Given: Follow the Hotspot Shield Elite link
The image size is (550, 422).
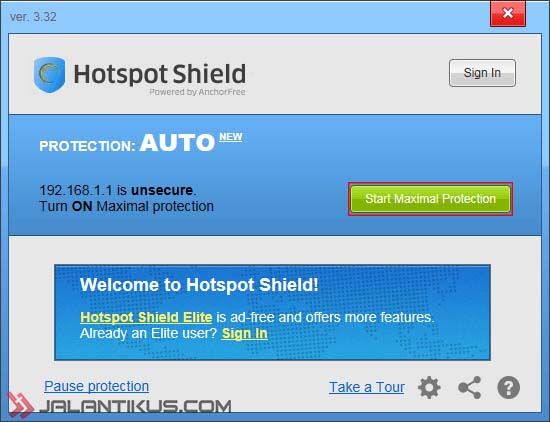Looking at the screenshot, I should click(146, 317).
